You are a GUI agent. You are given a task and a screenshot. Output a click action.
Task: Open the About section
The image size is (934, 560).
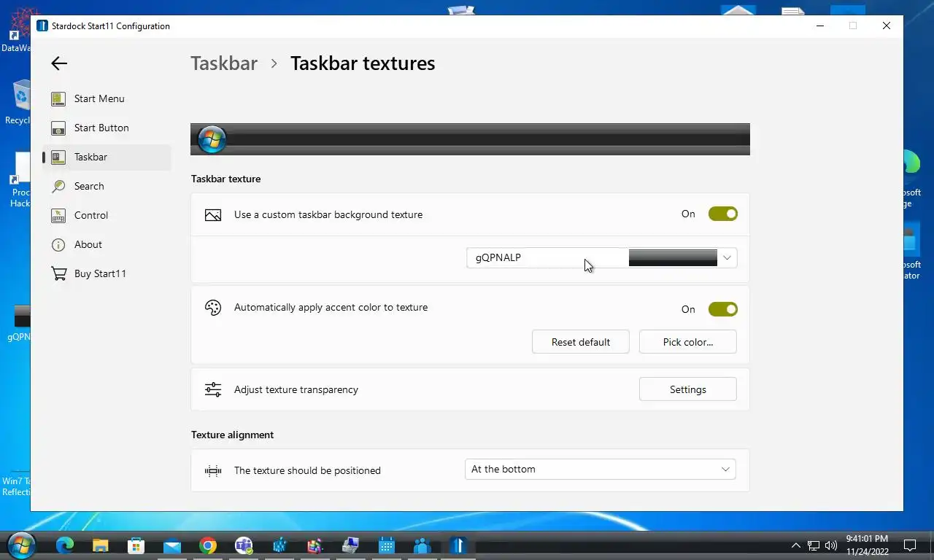point(107,244)
